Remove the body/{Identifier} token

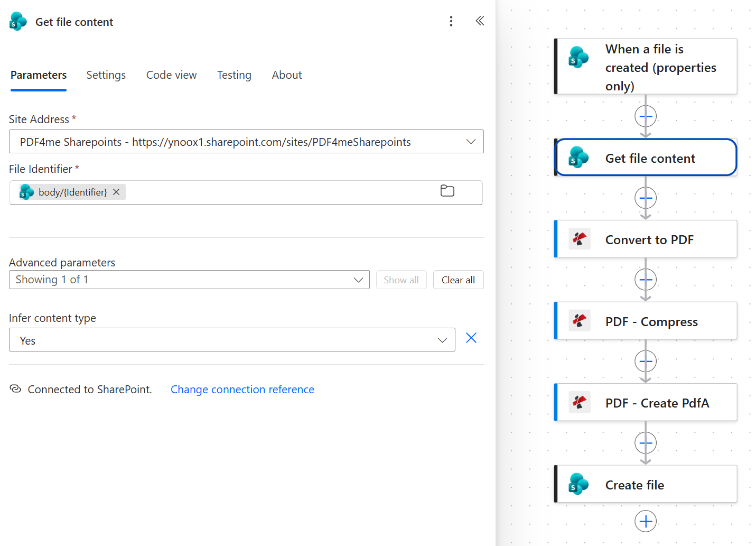(x=116, y=192)
